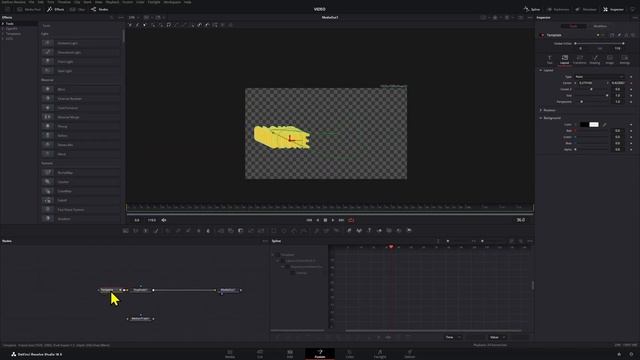Open the Fusion menu in menu bar
Viewport: 640px width, 360px height.
pyautogui.click(x=127, y=2)
